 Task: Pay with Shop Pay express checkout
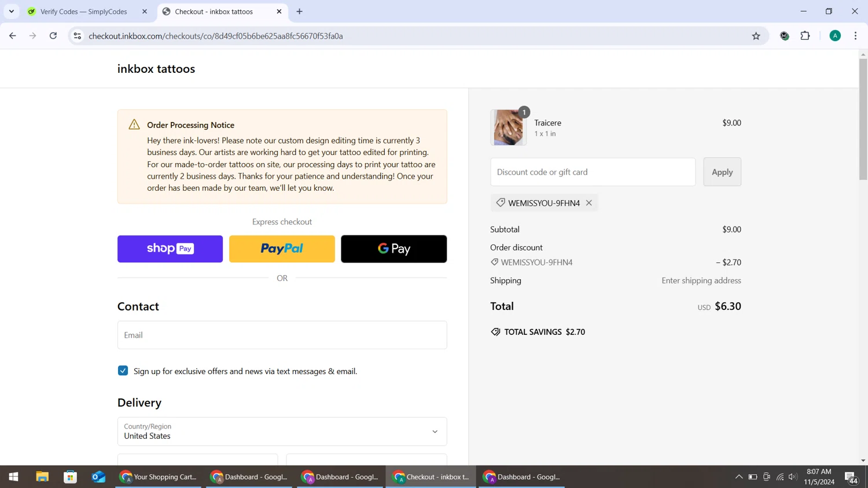pyautogui.click(x=170, y=249)
